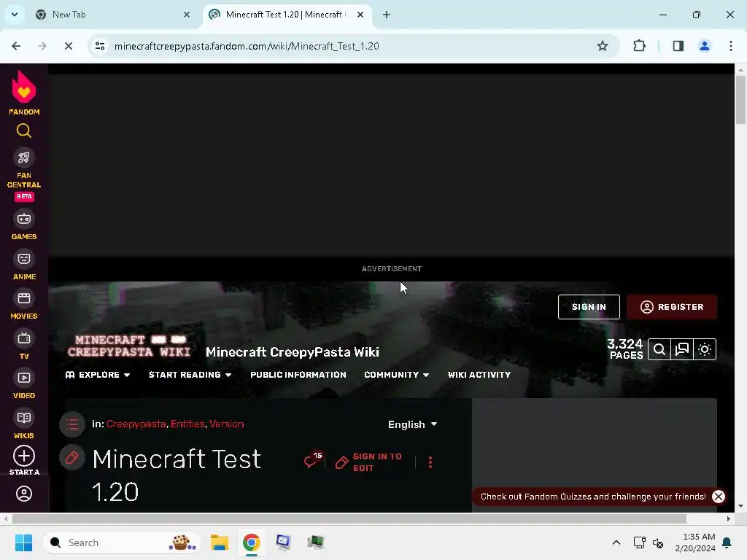Viewport: 747px width, 560px height.
Task: Bookmark this page with the star icon
Action: pos(602,46)
